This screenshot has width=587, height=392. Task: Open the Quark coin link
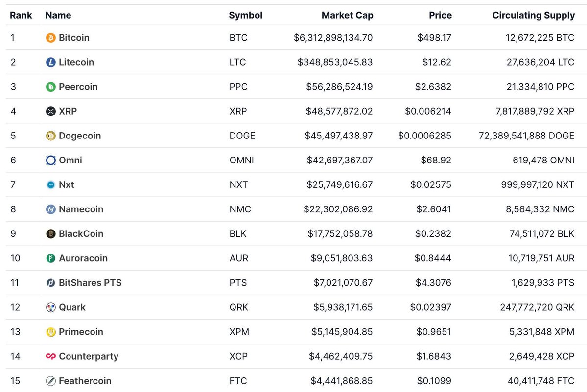click(72, 307)
